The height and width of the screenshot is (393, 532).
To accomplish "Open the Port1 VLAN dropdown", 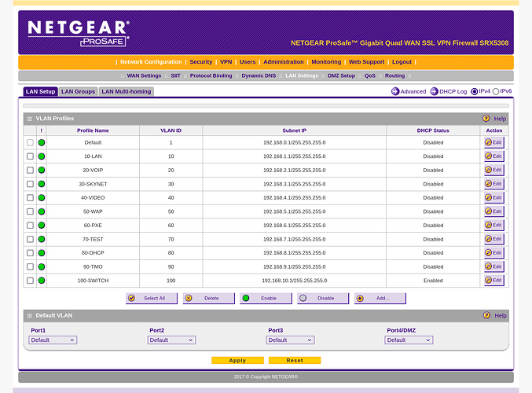I will coord(53,340).
